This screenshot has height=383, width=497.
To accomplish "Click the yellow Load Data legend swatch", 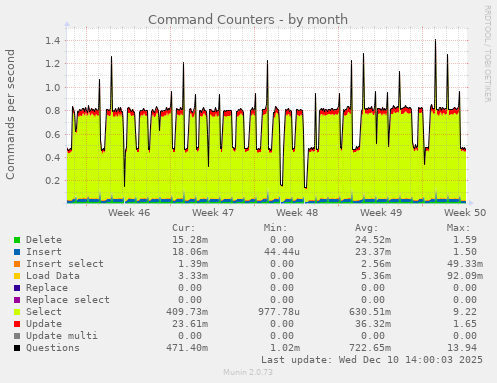I will click(x=17, y=276).
